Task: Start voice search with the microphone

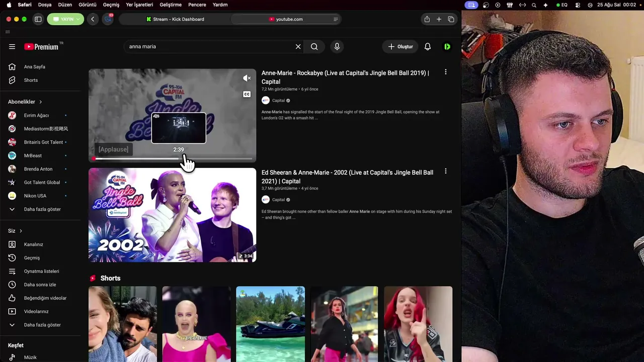Action: 337,47
